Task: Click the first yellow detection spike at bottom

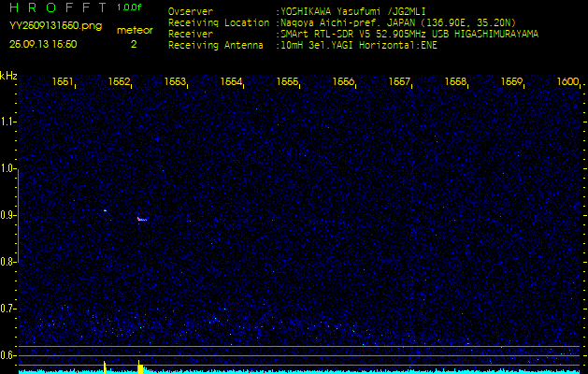Action: pos(105,367)
